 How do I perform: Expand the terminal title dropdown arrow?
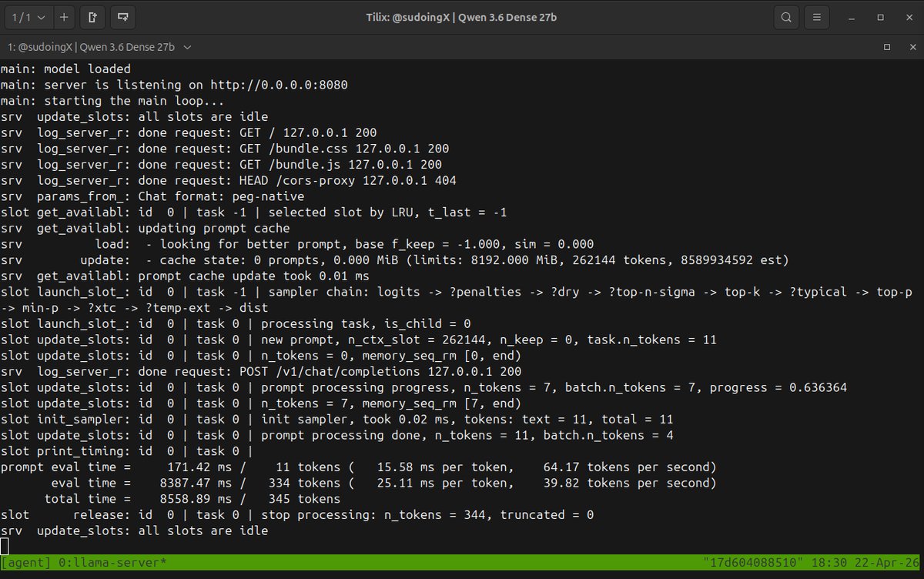187,47
